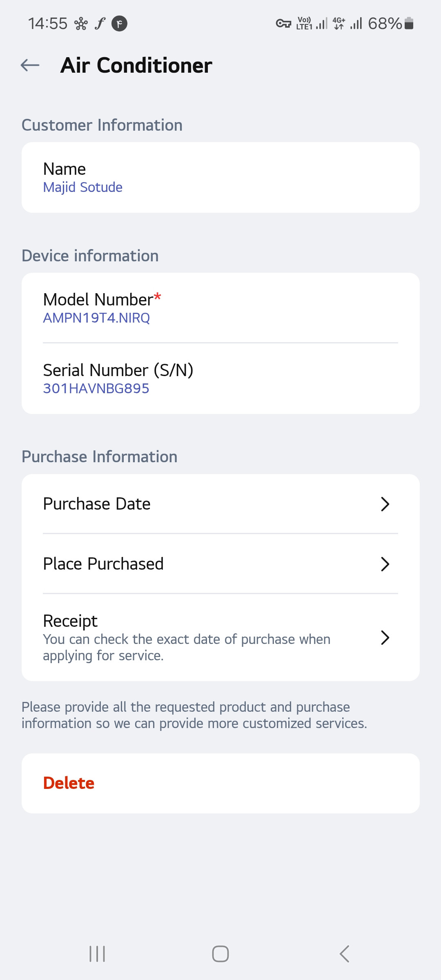Open the Receipt row chevron

pyautogui.click(x=385, y=637)
